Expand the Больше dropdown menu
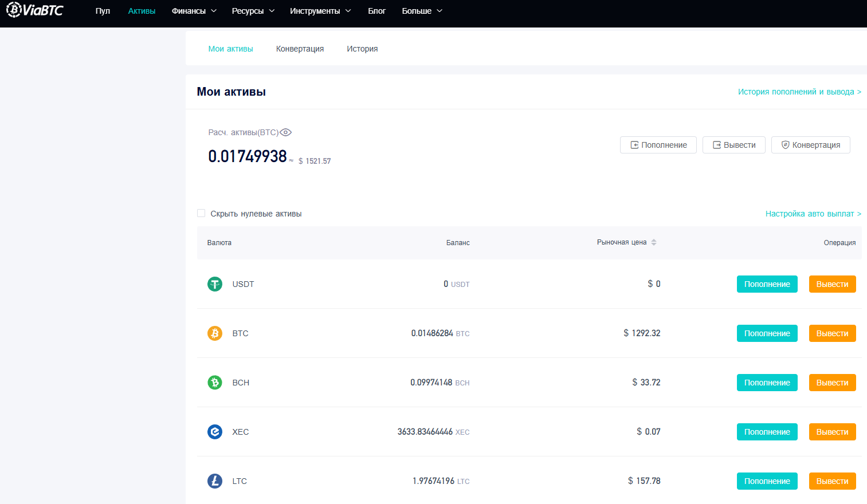867x504 pixels. [x=422, y=11]
